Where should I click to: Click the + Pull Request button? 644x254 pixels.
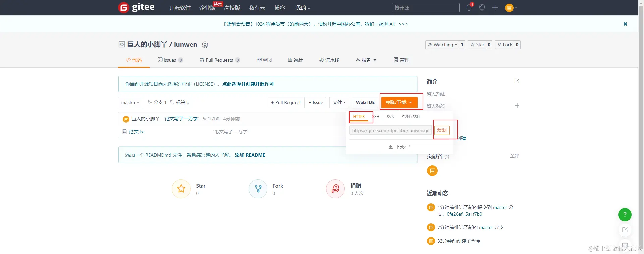[286, 102]
